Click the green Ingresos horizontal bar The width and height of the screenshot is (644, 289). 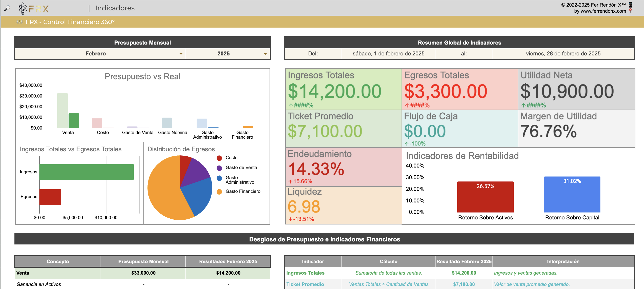(x=86, y=172)
